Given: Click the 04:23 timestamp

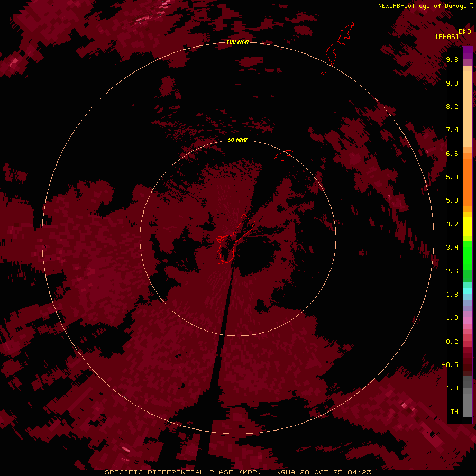Looking at the screenshot, I should (x=359, y=472).
